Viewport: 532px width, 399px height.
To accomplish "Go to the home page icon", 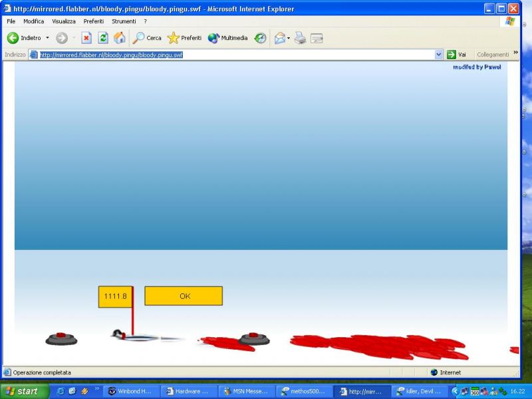I will [x=120, y=38].
